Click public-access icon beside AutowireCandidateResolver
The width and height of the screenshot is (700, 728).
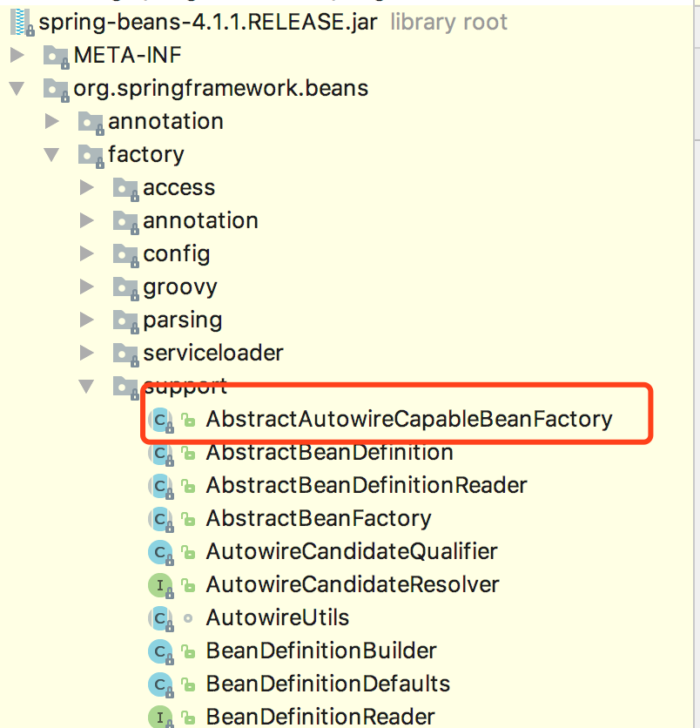coord(188,585)
